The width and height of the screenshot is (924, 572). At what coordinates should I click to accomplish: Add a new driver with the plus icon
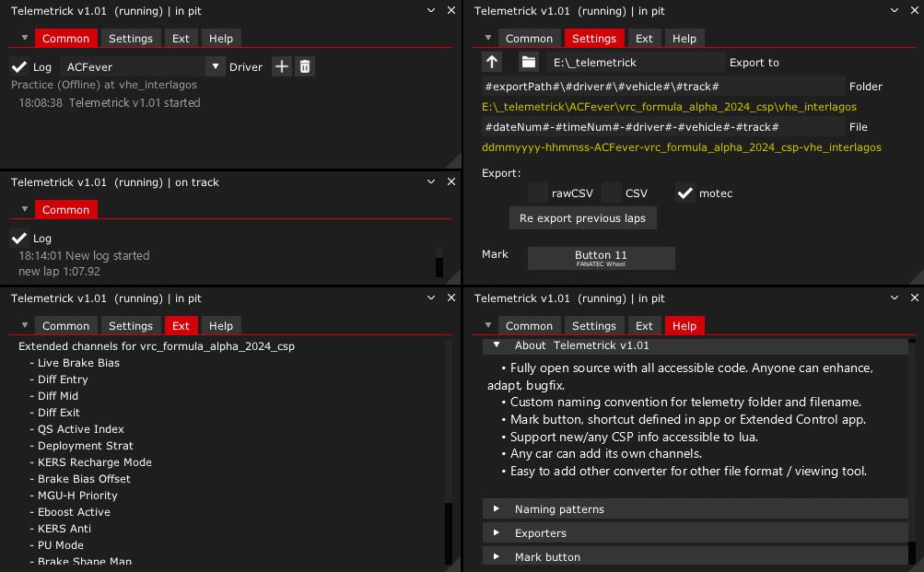pos(282,66)
